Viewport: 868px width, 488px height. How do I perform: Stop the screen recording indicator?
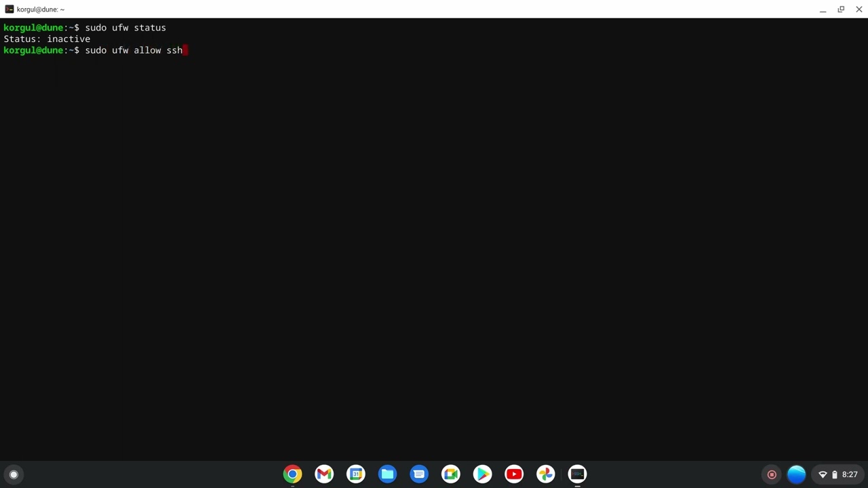pyautogui.click(x=772, y=474)
